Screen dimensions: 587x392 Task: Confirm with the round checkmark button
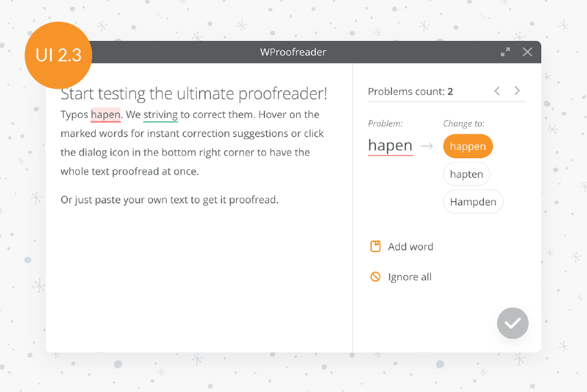[x=513, y=323]
